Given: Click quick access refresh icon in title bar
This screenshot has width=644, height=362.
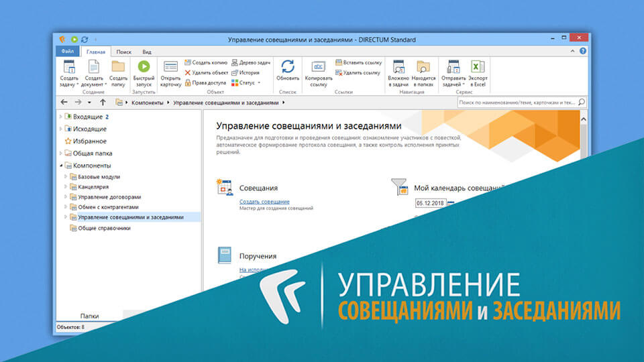Looking at the screenshot, I should tap(85, 40).
